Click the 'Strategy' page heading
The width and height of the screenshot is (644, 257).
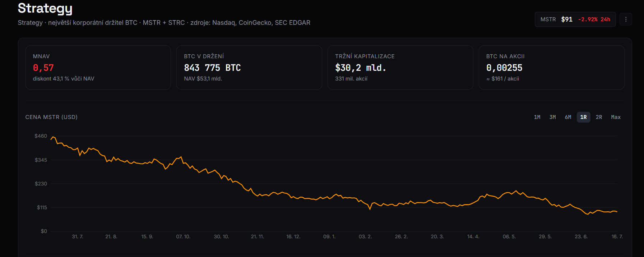point(45,8)
